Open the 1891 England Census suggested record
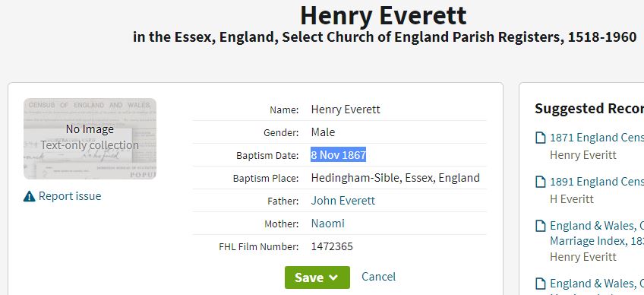Image resolution: width=644 pixels, height=295 pixels. point(597,182)
